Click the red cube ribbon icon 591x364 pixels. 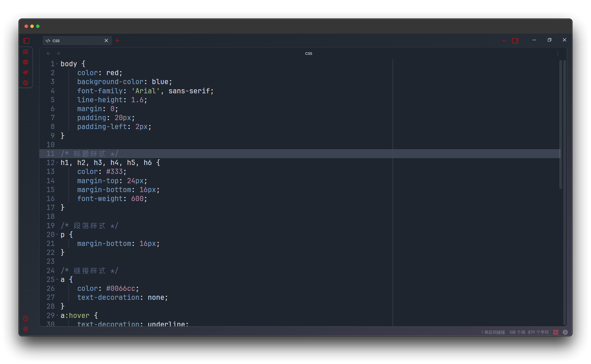(x=26, y=62)
